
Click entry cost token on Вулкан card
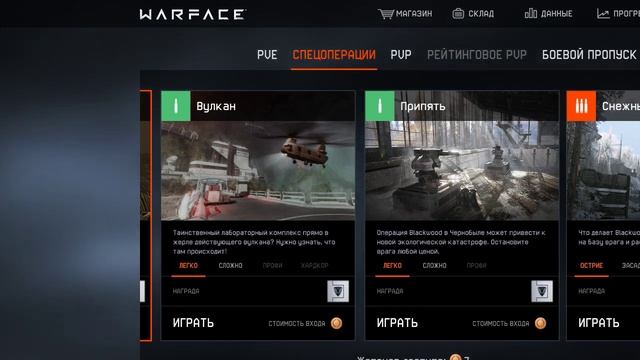tap(336, 323)
